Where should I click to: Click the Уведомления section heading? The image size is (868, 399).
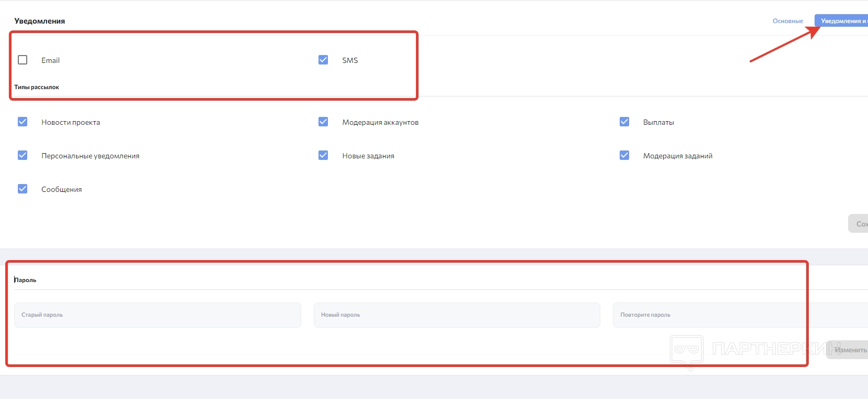[40, 21]
